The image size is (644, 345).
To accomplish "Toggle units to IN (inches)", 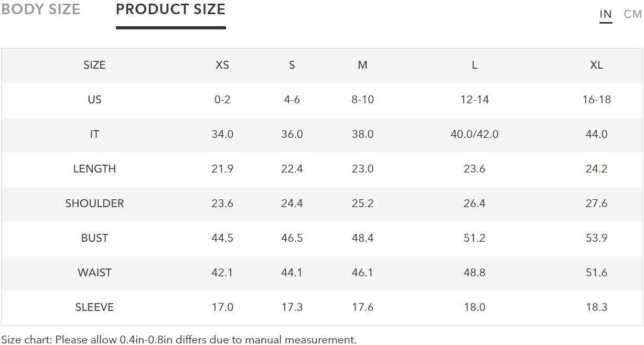I will pos(605,14).
